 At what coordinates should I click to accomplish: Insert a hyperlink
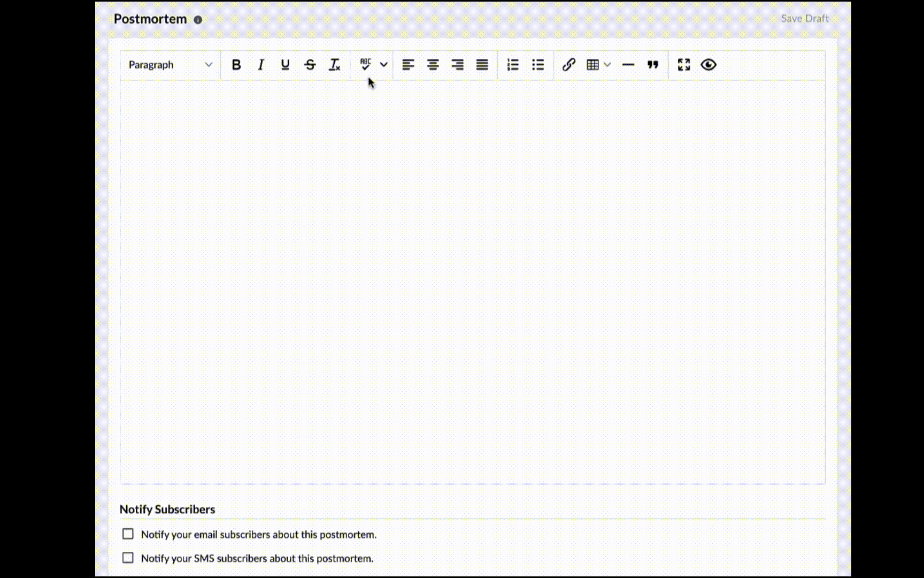click(x=568, y=65)
